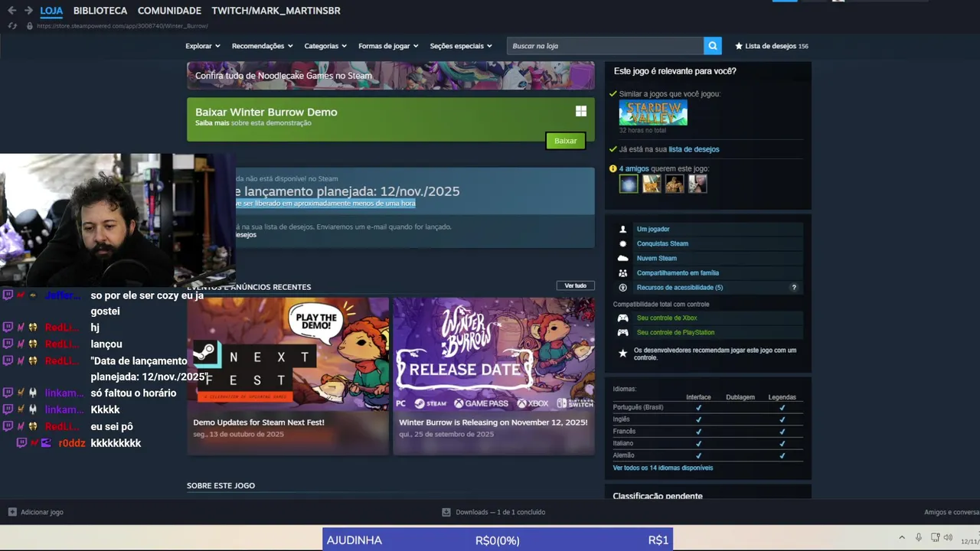
Task: Click the 4 amigos link
Action: [634, 168]
